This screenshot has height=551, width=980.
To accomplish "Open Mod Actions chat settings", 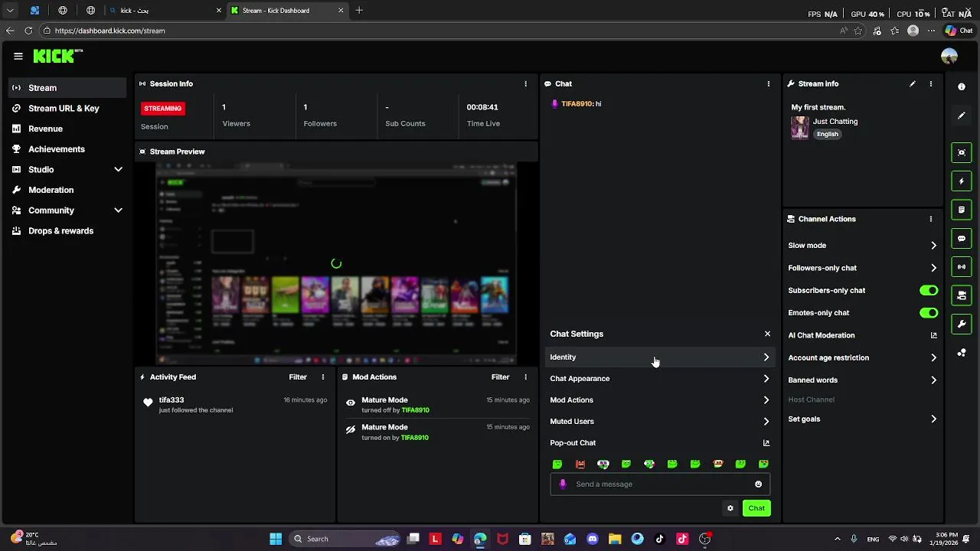I will click(659, 400).
